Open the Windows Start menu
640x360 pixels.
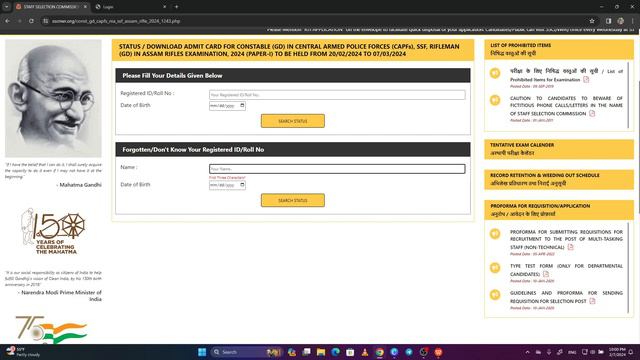click(x=202, y=352)
